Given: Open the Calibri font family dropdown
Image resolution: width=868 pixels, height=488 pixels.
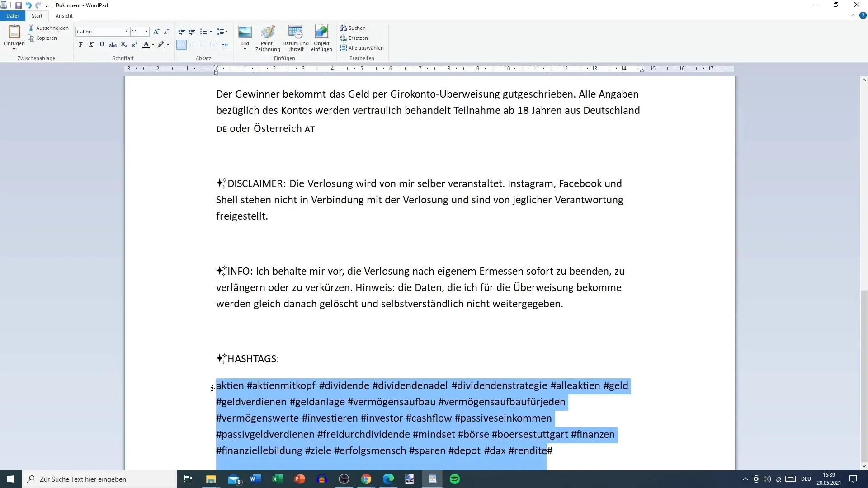Looking at the screenshot, I should click(x=127, y=32).
